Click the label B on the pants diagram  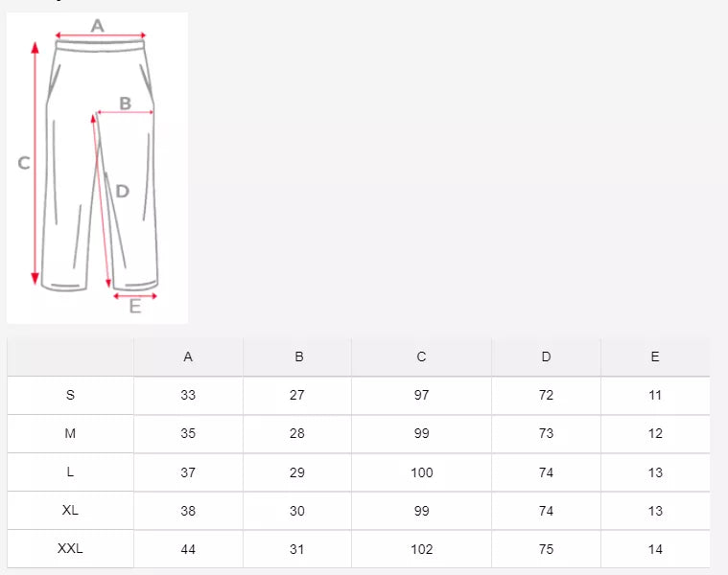click(126, 103)
